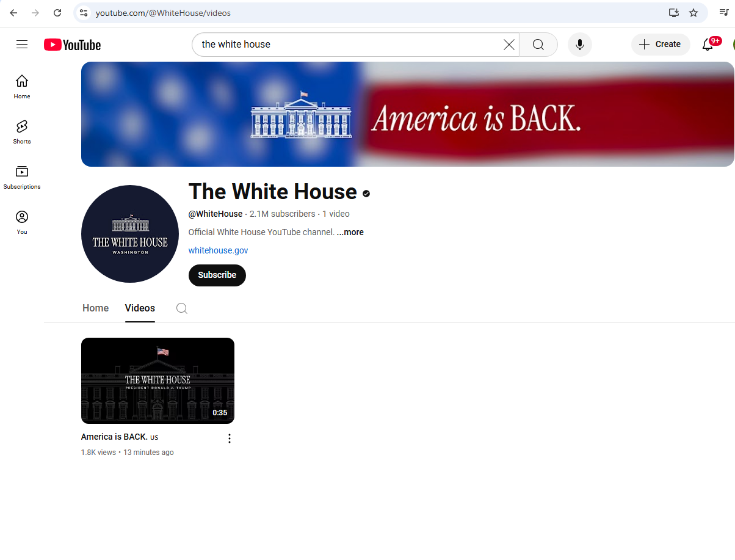Start voice search with the microphone
735x560 pixels.
pyautogui.click(x=580, y=45)
